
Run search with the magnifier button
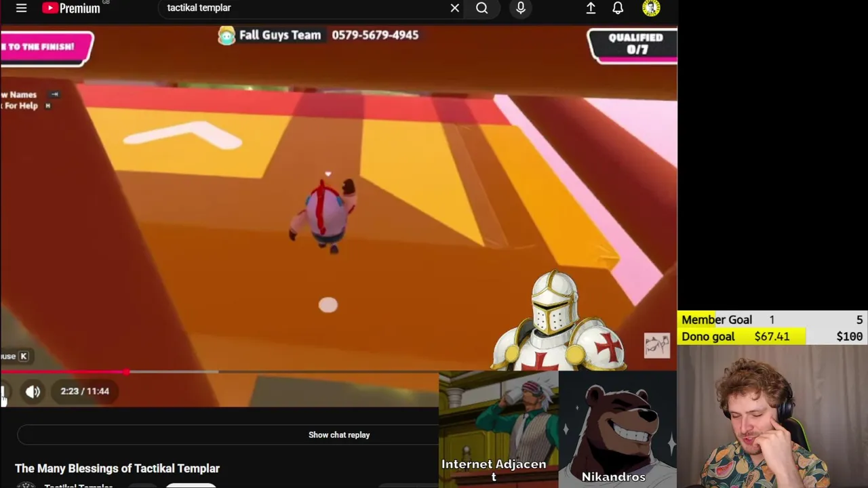482,8
